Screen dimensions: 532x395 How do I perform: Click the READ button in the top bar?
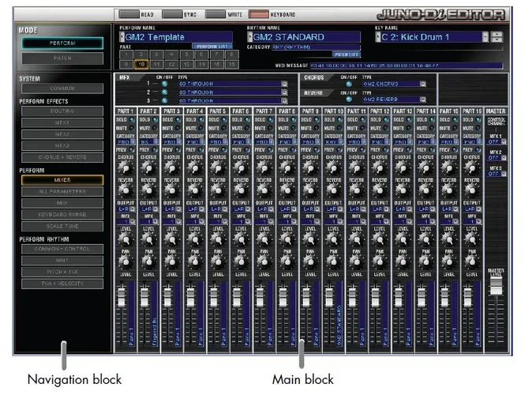[129, 14]
